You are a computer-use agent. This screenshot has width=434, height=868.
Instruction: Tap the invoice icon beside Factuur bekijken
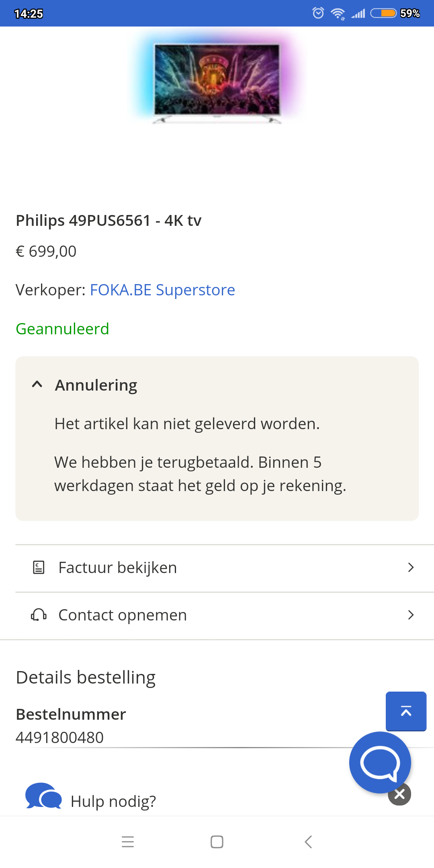39,567
